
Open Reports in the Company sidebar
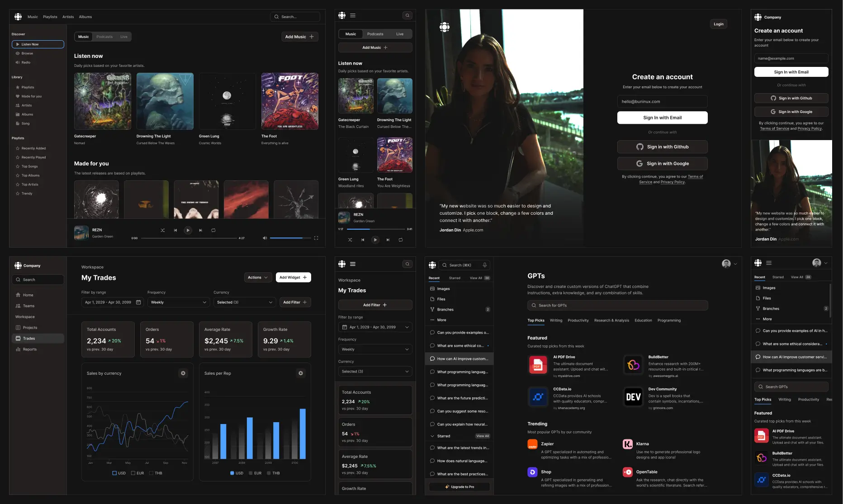[38, 349]
